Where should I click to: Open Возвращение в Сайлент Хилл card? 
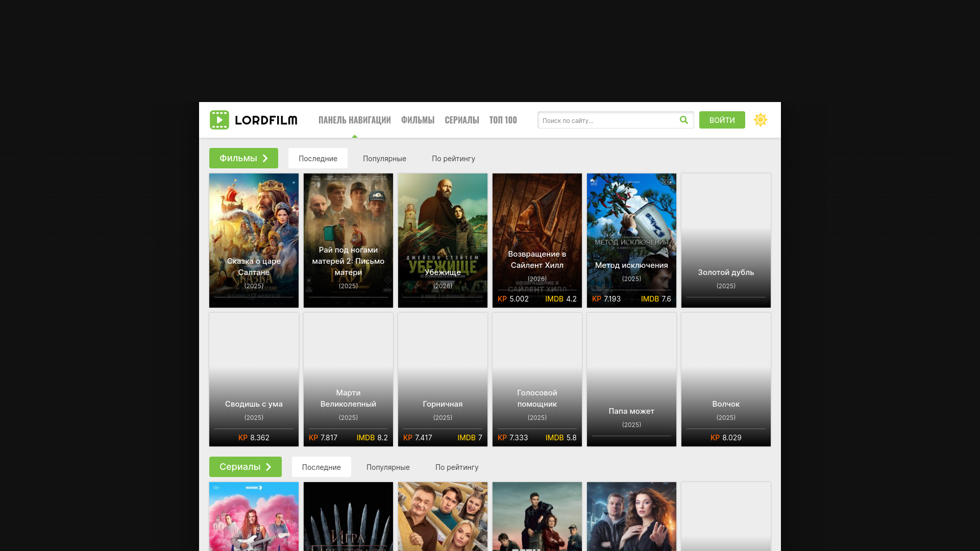pos(537,240)
